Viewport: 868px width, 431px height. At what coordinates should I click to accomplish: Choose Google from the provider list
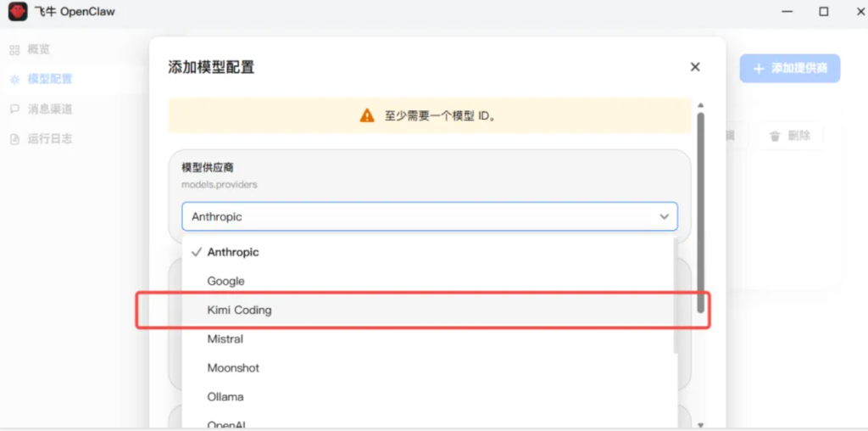tap(226, 281)
